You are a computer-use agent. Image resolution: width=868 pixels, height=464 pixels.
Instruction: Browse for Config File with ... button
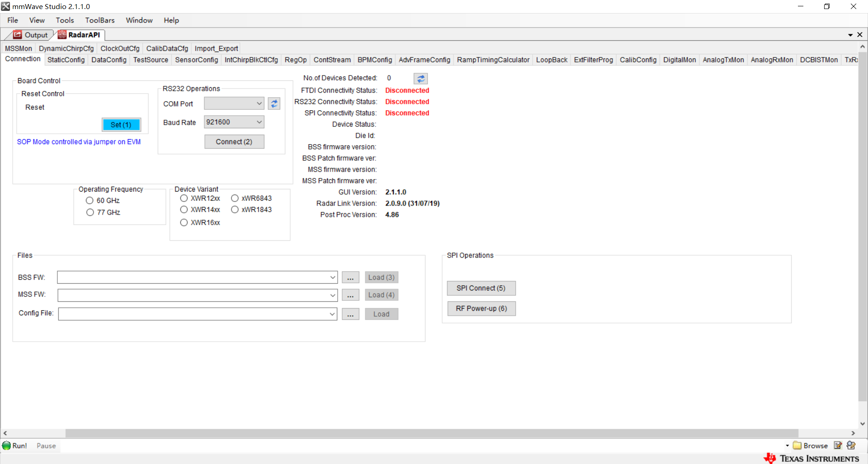tap(350, 314)
